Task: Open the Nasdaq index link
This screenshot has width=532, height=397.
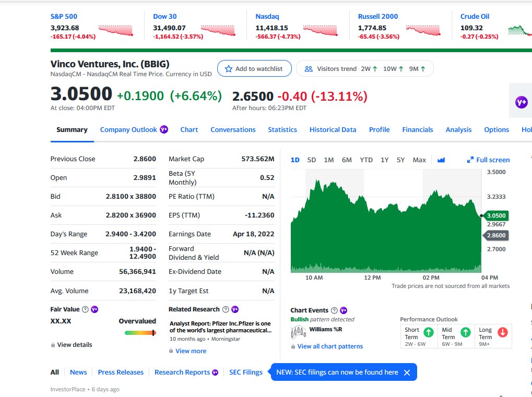Action: point(267,16)
